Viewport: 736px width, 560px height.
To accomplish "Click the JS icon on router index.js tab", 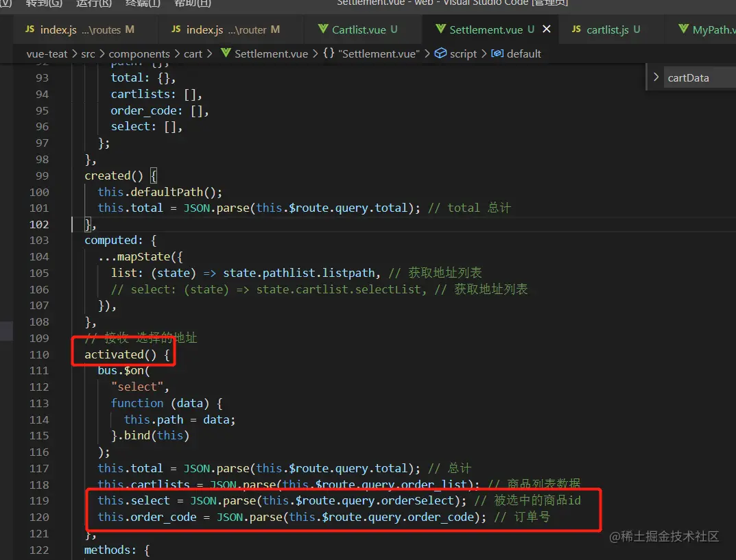I will pos(176,29).
